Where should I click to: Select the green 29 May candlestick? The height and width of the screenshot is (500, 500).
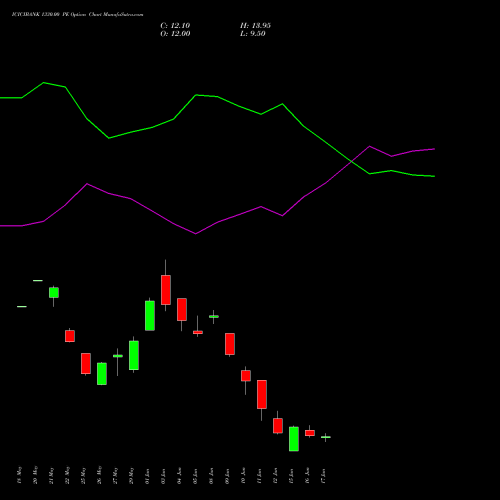(134, 355)
